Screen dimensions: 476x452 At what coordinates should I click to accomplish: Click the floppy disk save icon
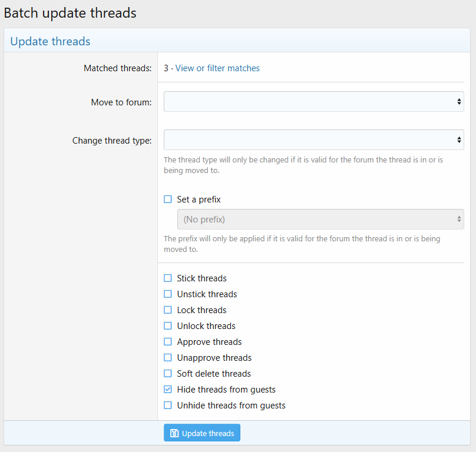tap(174, 433)
